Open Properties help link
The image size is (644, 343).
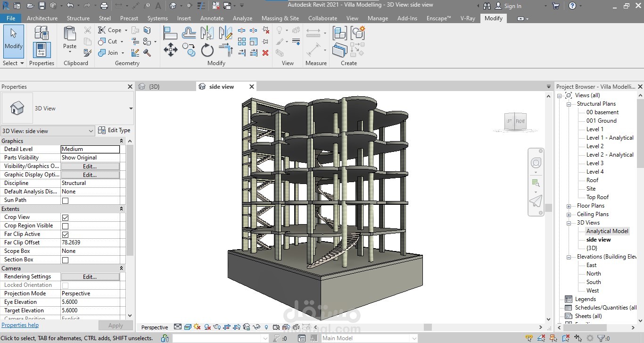tap(20, 325)
